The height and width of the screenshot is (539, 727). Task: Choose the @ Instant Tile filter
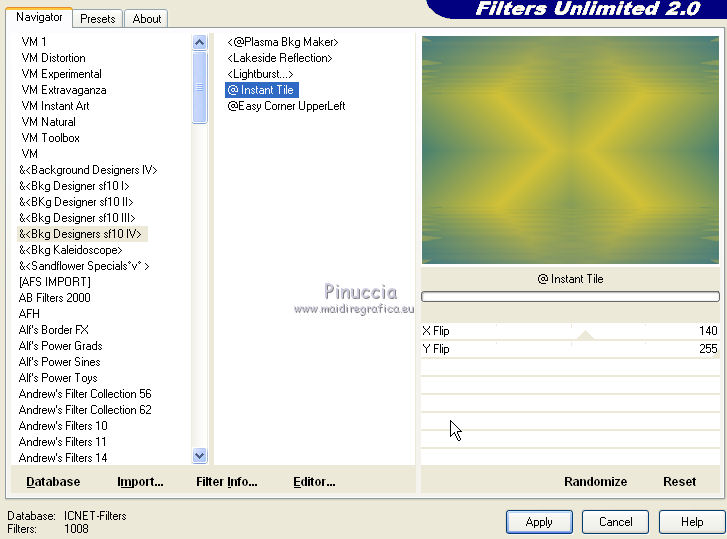(x=261, y=90)
